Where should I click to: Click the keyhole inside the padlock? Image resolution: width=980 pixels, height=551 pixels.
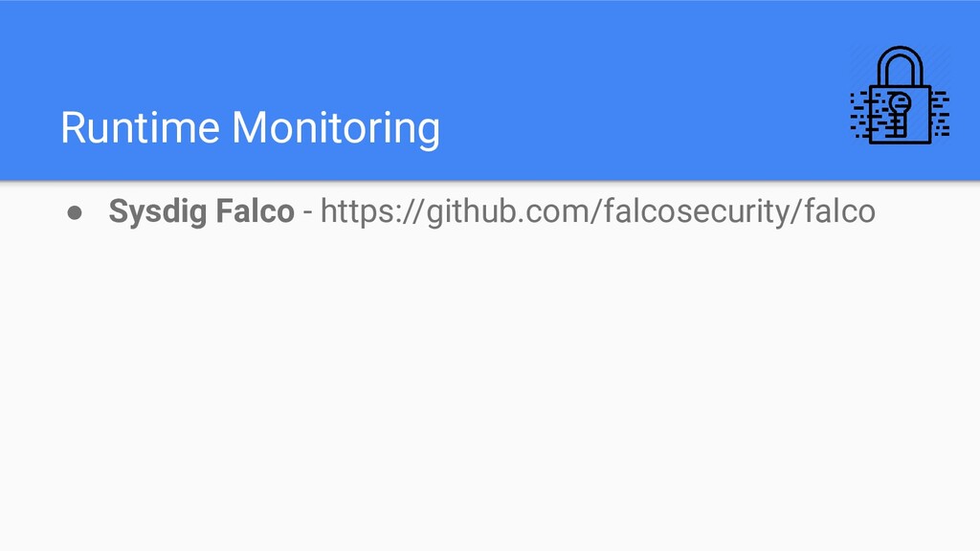pyautogui.click(x=899, y=114)
